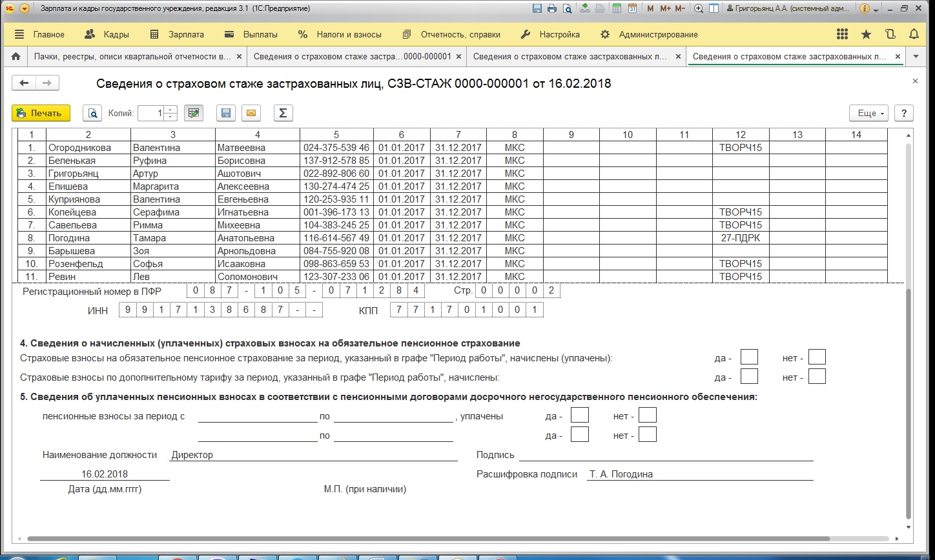The height and width of the screenshot is (560, 935).
Task: Switch to 'Пачки, реестры, описи' tab
Action: pyautogui.click(x=132, y=57)
